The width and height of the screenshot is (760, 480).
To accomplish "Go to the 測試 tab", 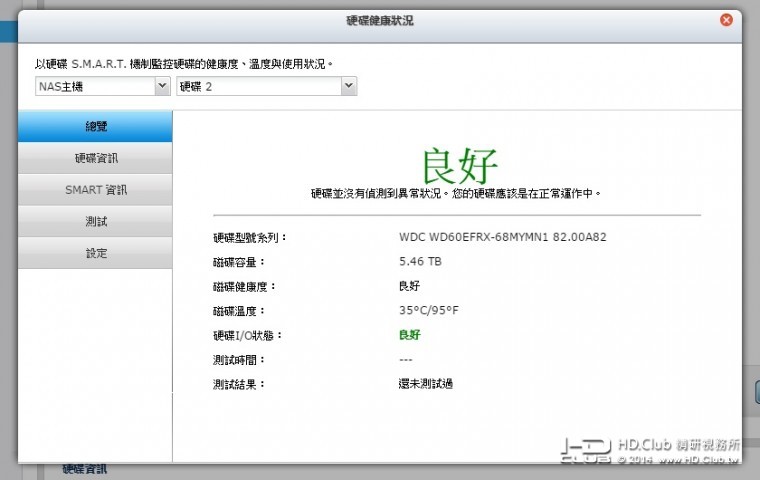I will [x=95, y=222].
